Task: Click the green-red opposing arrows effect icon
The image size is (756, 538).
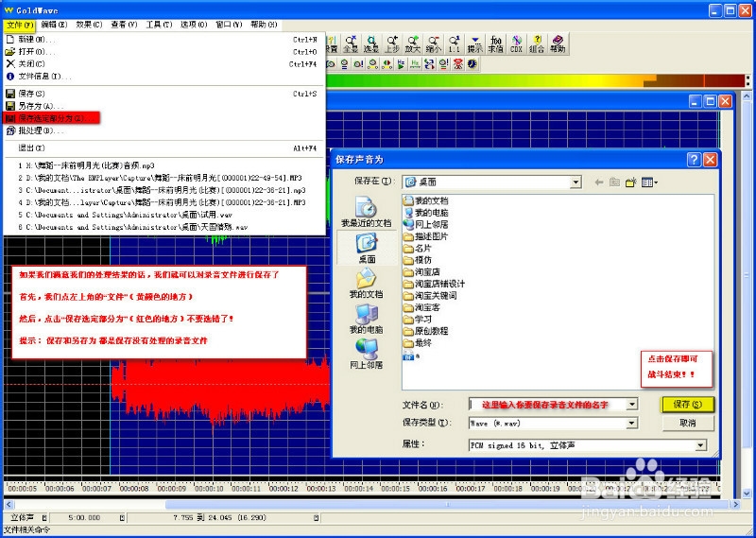Action: point(387,63)
